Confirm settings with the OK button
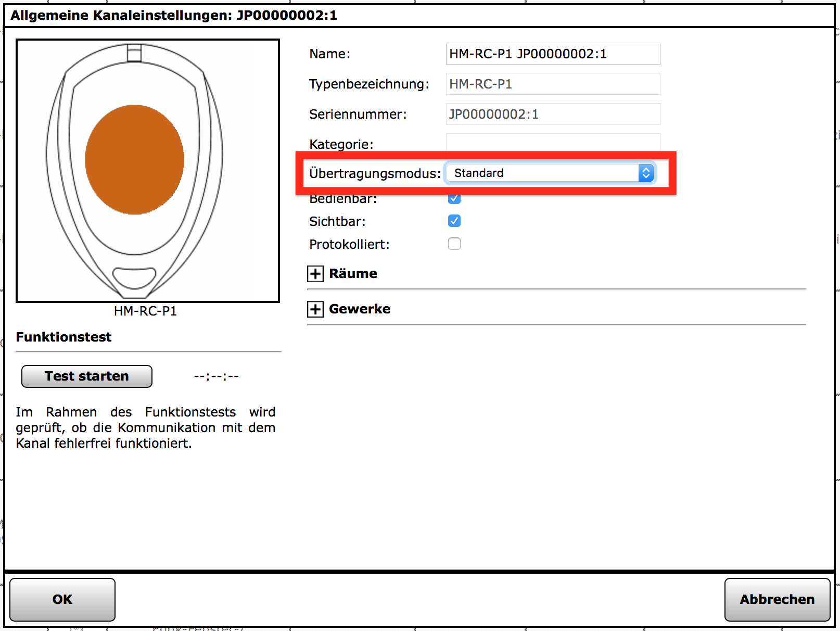The image size is (840, 631). click(62, 600)
